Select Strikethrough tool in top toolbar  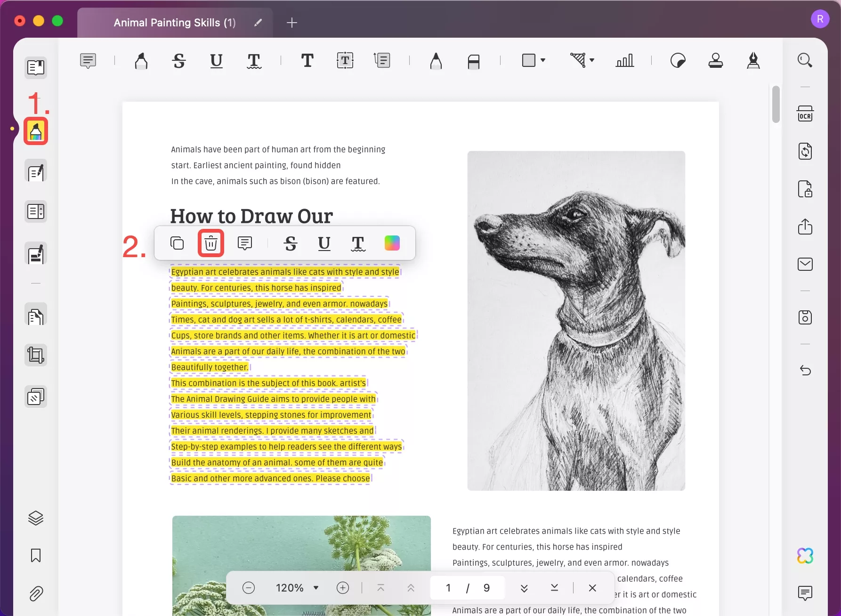click(179, 61)
